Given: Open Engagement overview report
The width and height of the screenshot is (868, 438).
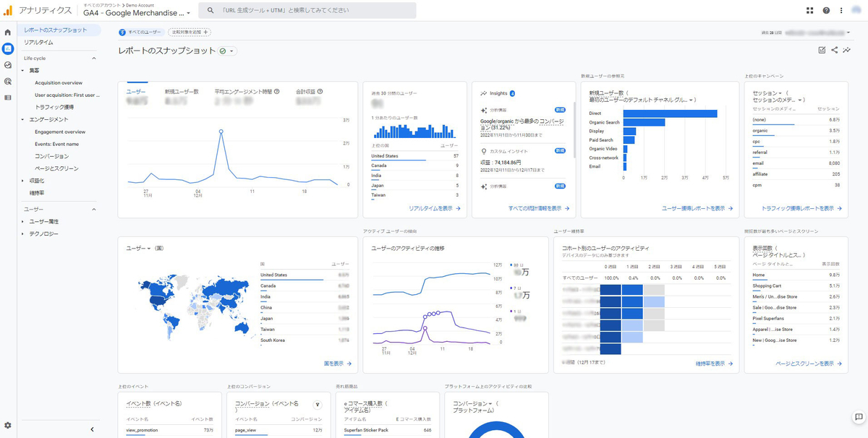Looking at the screenshot, I should tap(60, 132).
